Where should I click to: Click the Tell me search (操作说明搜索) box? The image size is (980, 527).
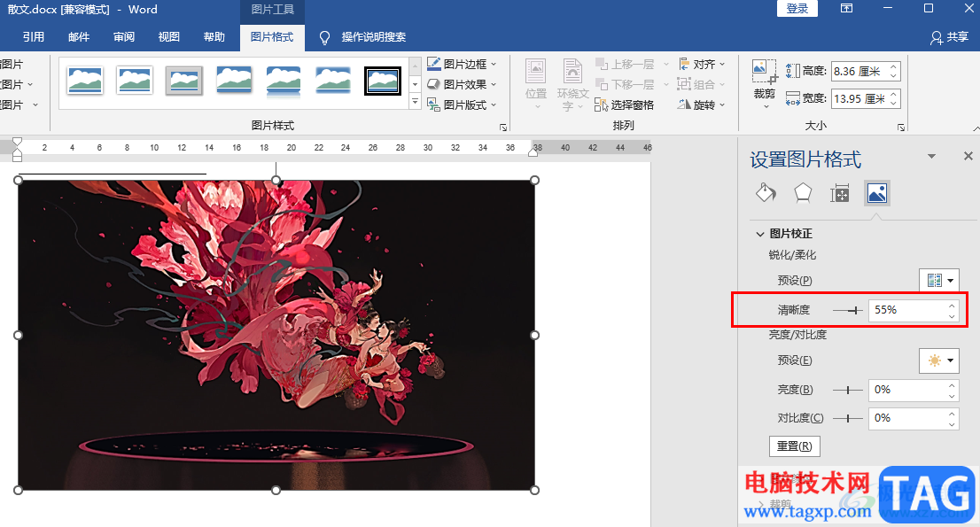374,37
